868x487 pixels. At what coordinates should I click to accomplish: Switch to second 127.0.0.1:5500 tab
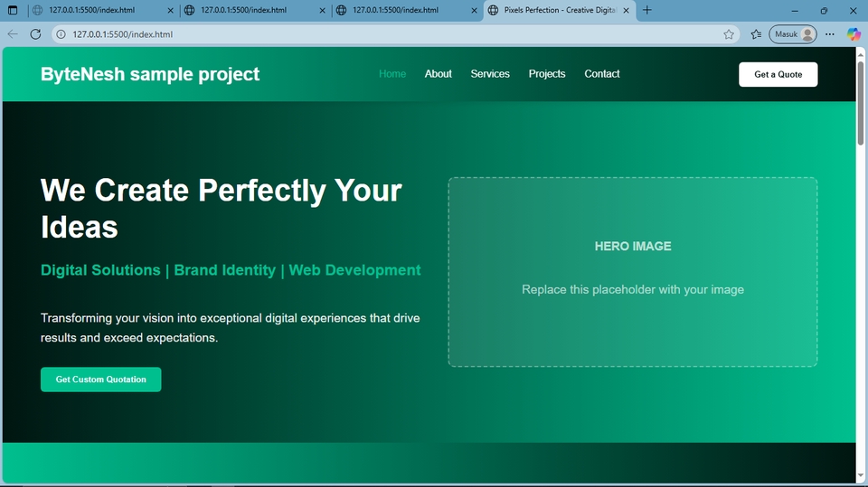click(255, 10)
